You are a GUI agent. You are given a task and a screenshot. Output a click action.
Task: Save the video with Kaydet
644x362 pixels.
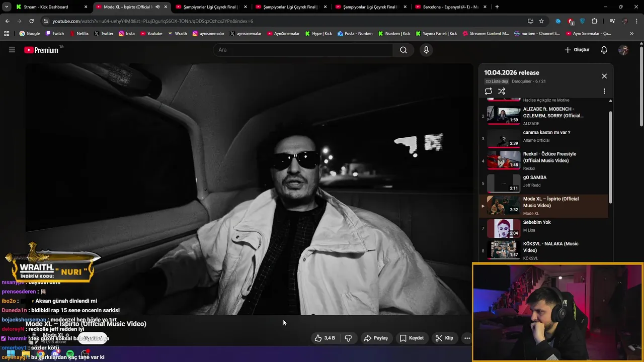pyautogui.click(x=412, y=338)
